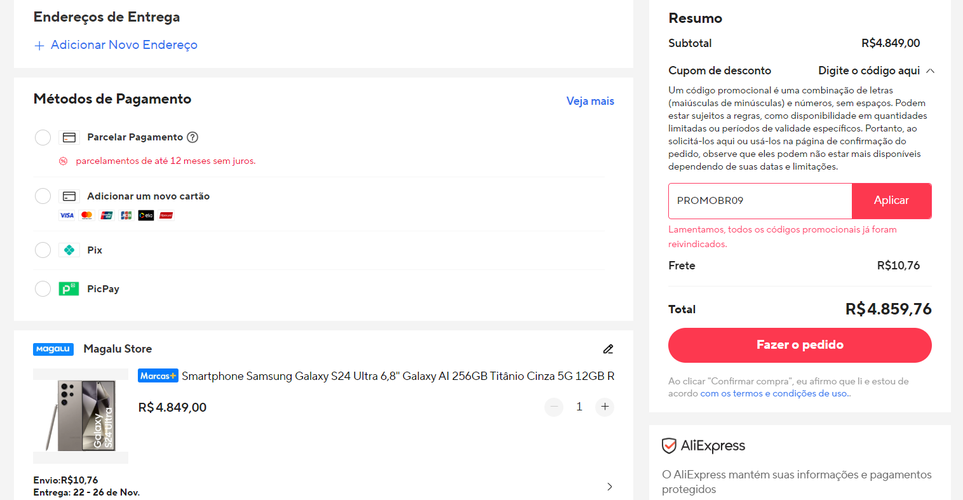This screenshot has height=500, width=963.
Task: Click the Pix logo icon
Action: (69, 250)
